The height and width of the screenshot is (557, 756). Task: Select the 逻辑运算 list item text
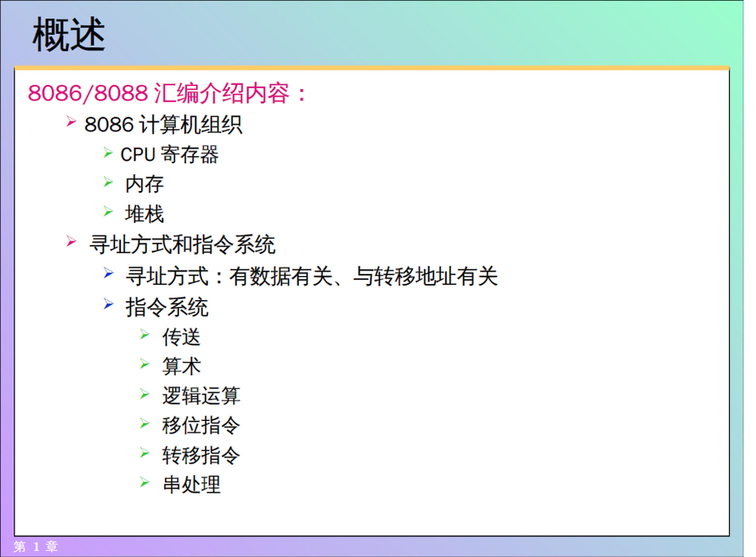click(201, 395)
